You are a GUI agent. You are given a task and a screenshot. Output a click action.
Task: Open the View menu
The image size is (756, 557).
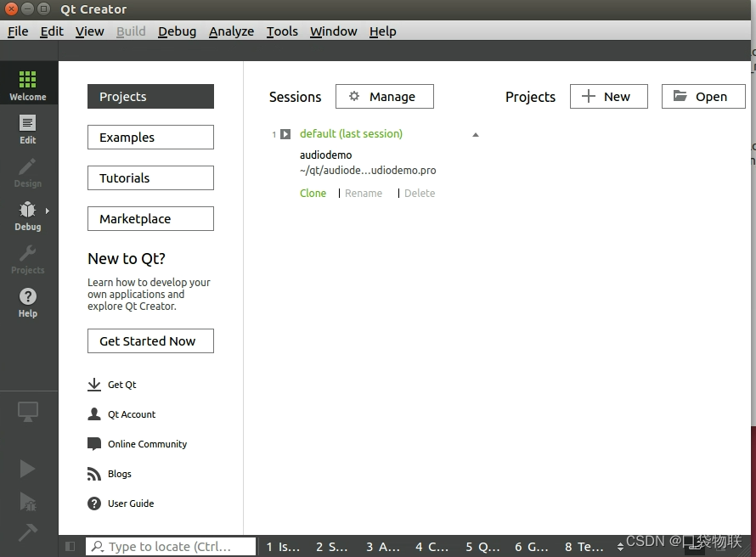pos(89,31)
